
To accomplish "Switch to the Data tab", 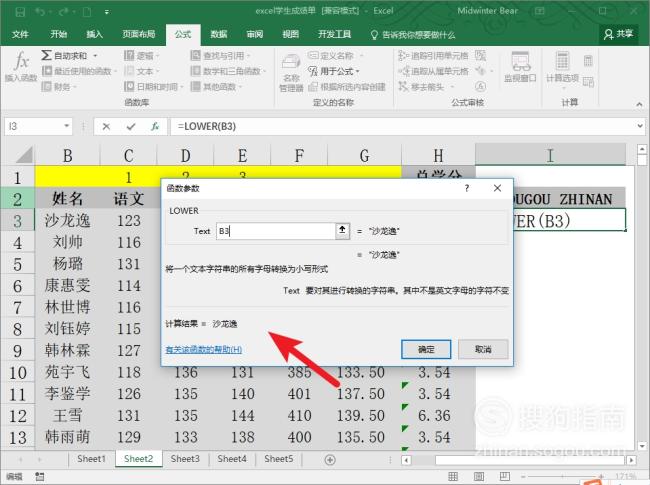I will click(x=218, y=34).
